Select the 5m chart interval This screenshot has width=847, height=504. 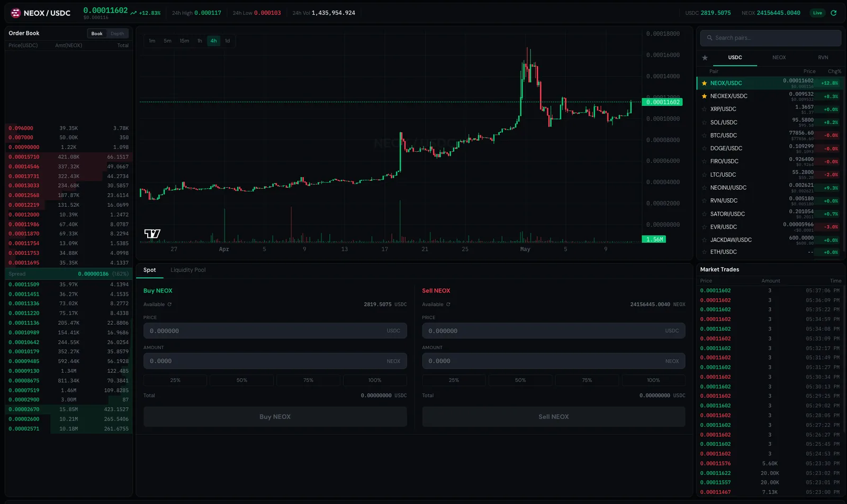(167, 41)
